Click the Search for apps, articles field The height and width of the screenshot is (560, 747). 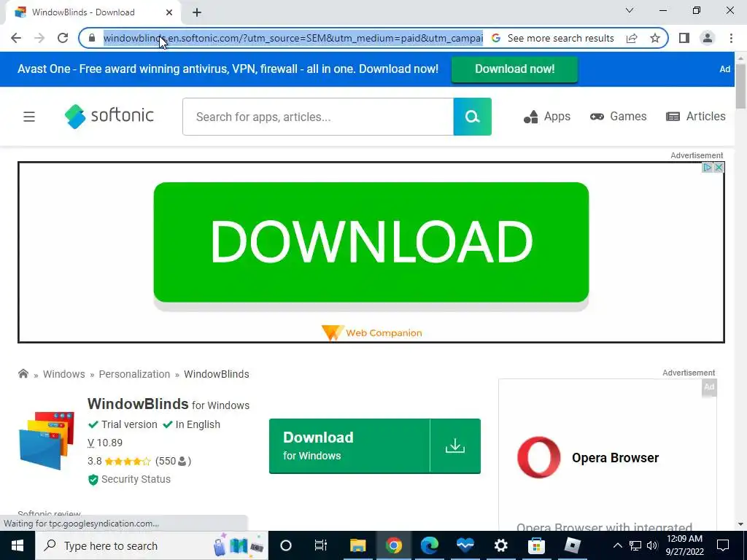(318, 117)
